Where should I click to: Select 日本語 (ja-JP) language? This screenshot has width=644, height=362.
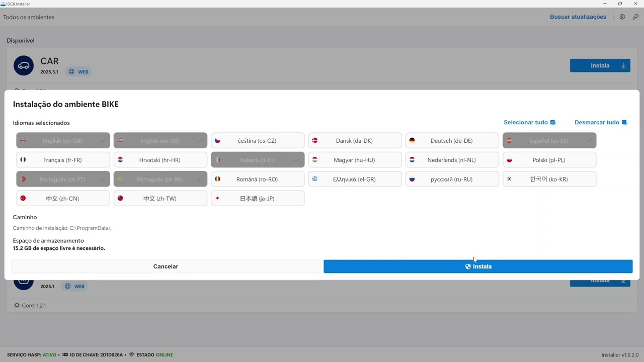pos(258,198)
